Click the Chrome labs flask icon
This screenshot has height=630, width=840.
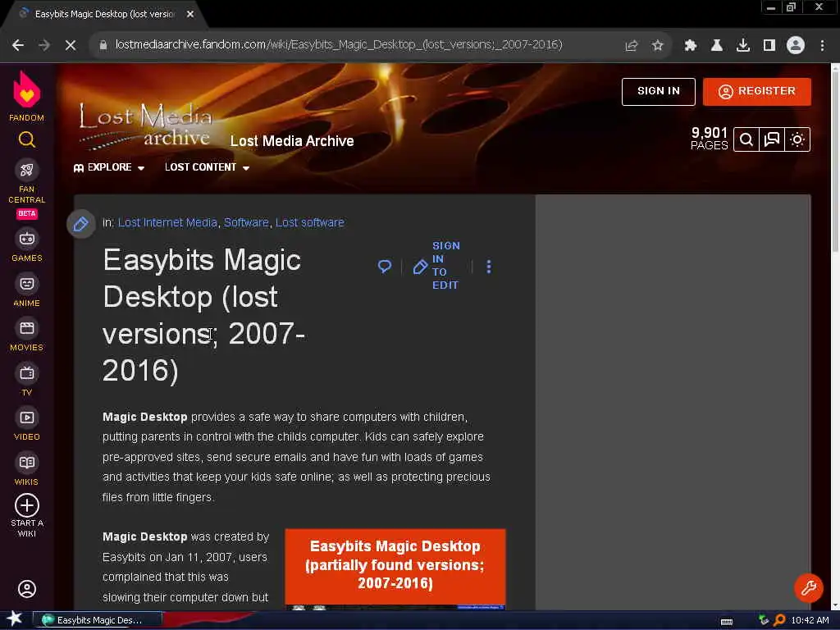(716, 46)
